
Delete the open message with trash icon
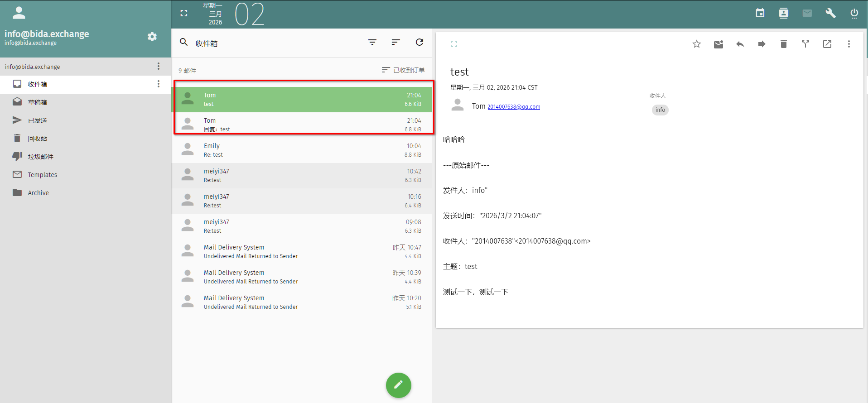[783, 44]
